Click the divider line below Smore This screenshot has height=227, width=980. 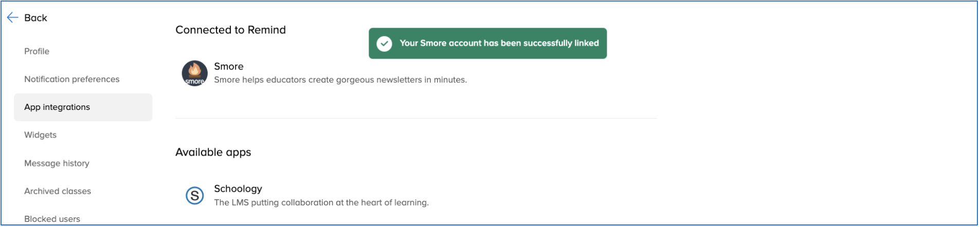[416, 119]
